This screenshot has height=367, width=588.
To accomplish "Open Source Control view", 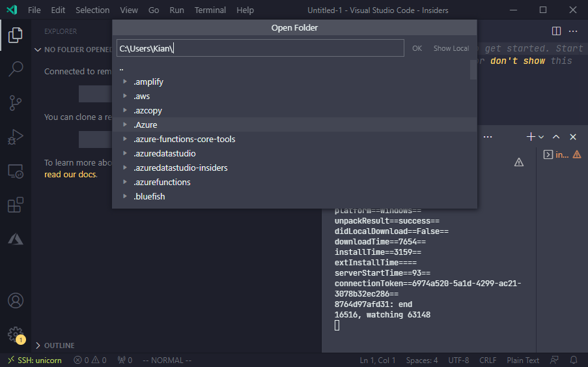I will point(16,103).
